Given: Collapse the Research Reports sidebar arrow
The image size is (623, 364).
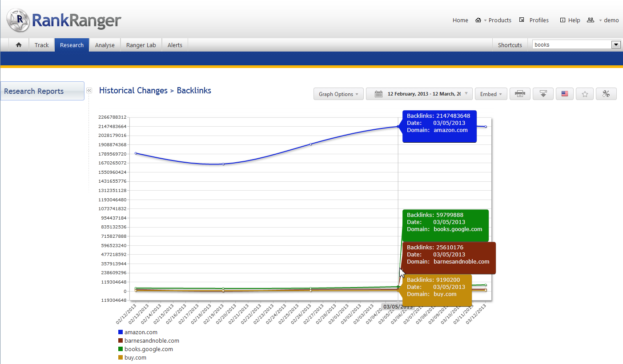Looking at the screenshot, I should (x=88, y=90).
